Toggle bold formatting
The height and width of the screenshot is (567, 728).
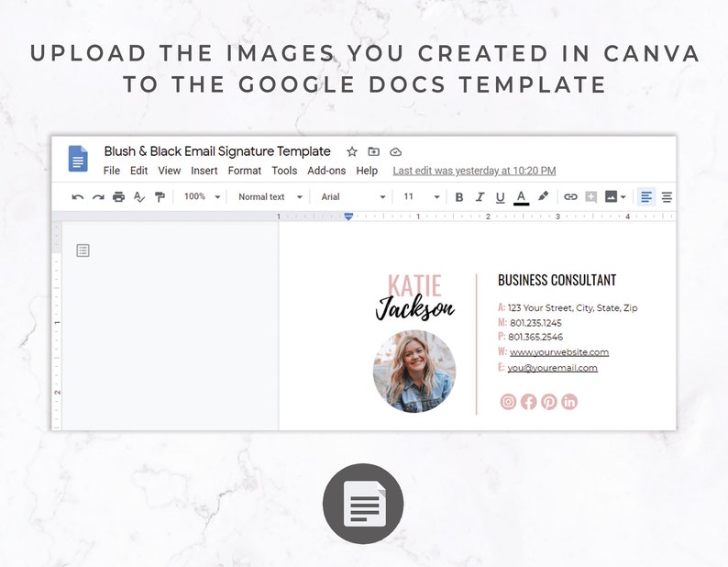[x=459, y=197]
